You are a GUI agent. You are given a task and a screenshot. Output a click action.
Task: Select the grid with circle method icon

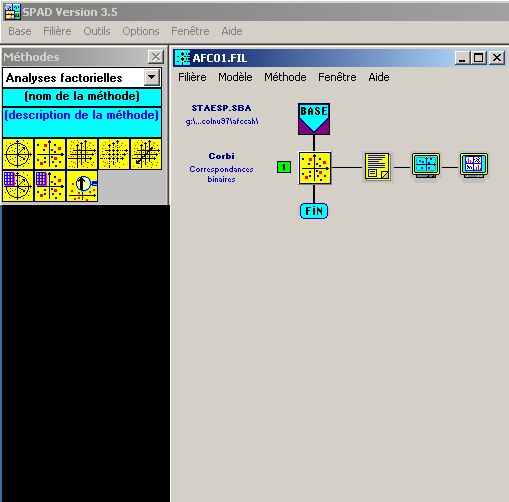coord(18,186)
